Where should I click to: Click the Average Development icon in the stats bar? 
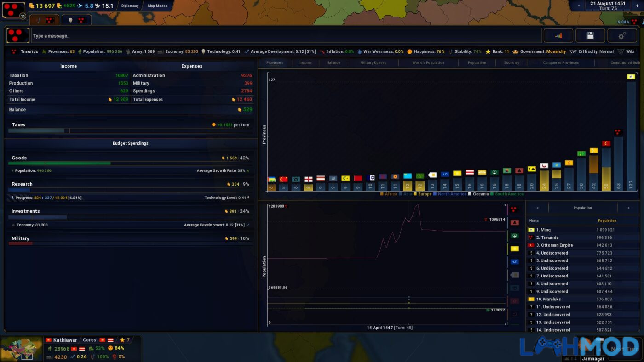click(x=247, y=51)
